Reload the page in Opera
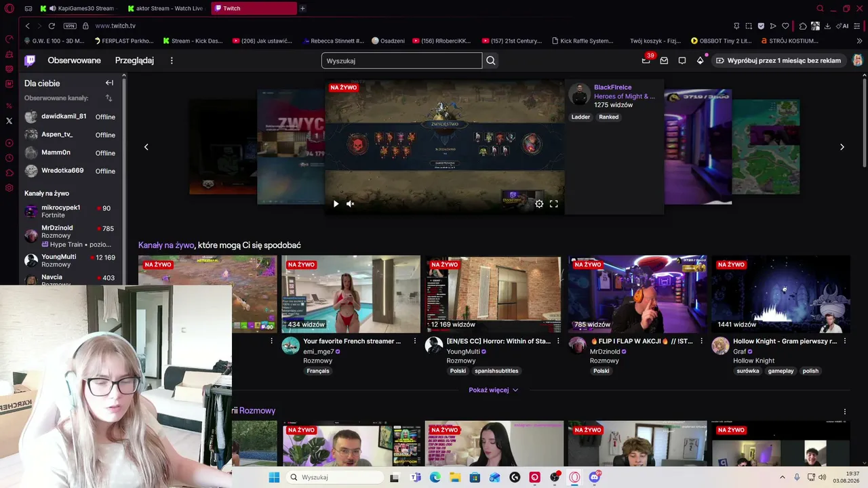868x488 pixels. coord(52,26)
